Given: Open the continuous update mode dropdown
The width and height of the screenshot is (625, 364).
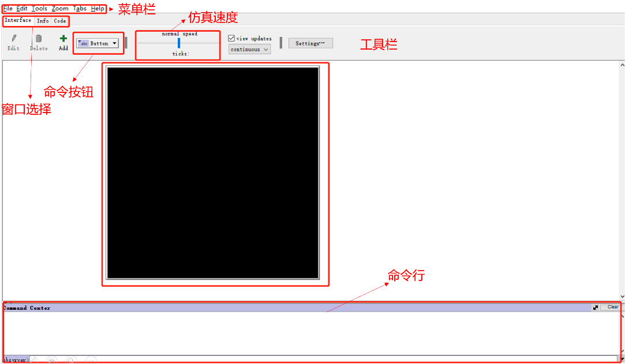Looking at the screenshot, I should tap(249, 49).
